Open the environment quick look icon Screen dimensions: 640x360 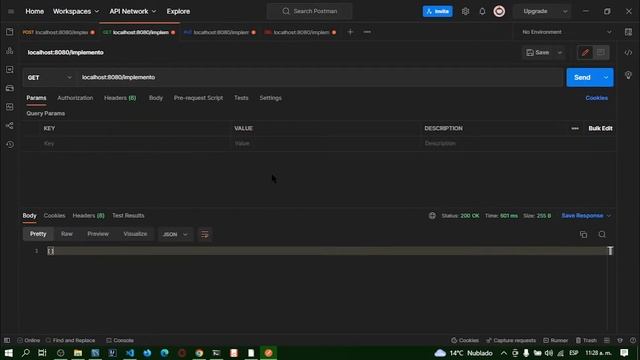pos(628,32)
